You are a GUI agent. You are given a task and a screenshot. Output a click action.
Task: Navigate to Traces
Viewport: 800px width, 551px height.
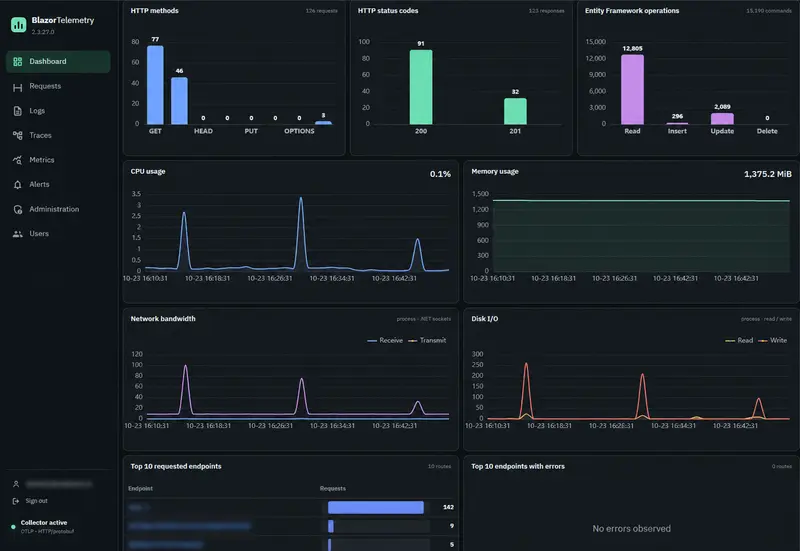pos(58,135)
